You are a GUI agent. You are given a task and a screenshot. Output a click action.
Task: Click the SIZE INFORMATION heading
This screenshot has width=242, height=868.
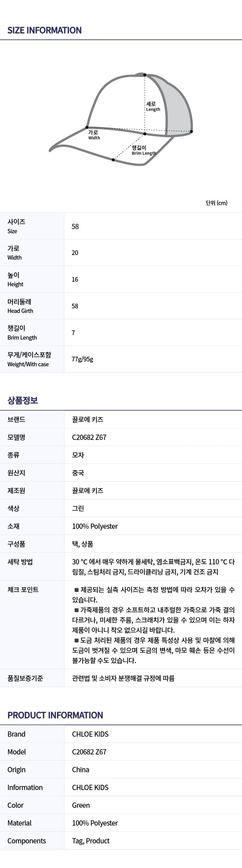tap(45, 30)
